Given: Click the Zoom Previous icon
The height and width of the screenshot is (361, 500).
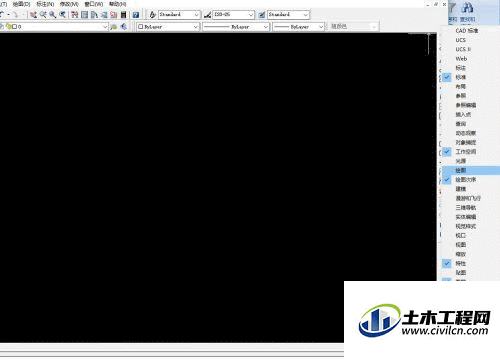Looking at the screenshot, I should point(62,15).
